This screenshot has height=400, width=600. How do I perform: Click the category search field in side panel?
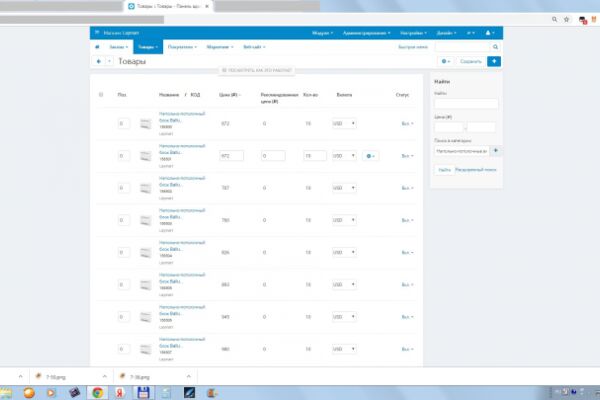(462, 151)
